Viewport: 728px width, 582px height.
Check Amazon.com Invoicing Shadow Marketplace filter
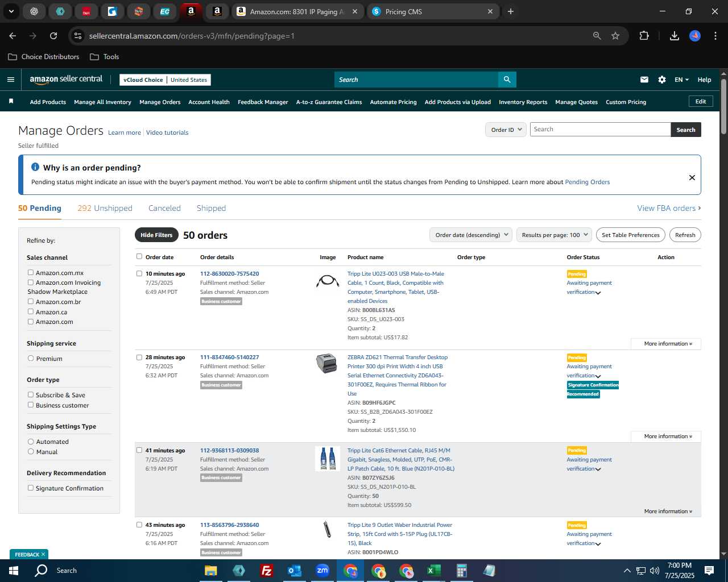pyautogui.click(x=31, y=282)
